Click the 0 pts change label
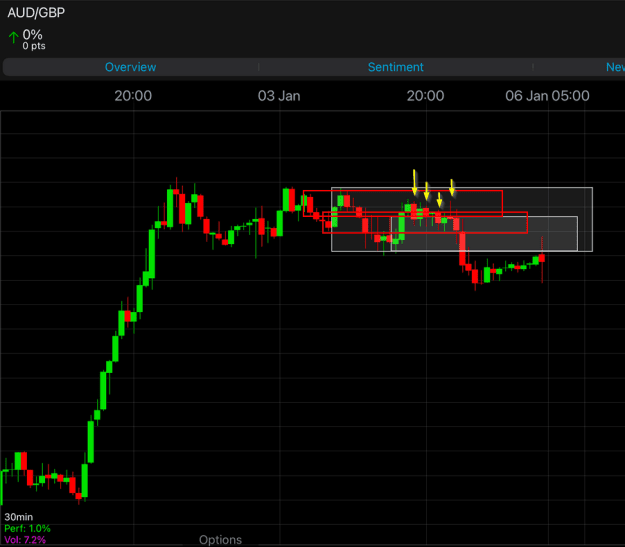625x547 pixels. (34, 46)
